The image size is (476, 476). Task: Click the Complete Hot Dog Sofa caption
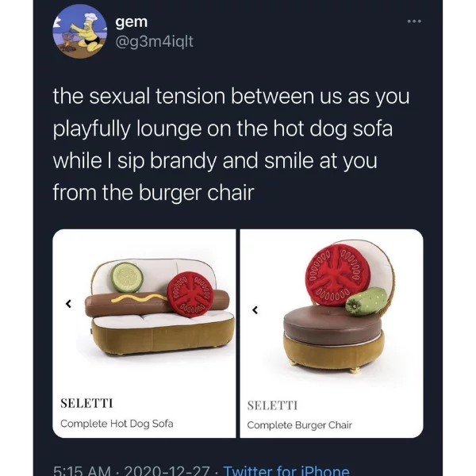117,424
